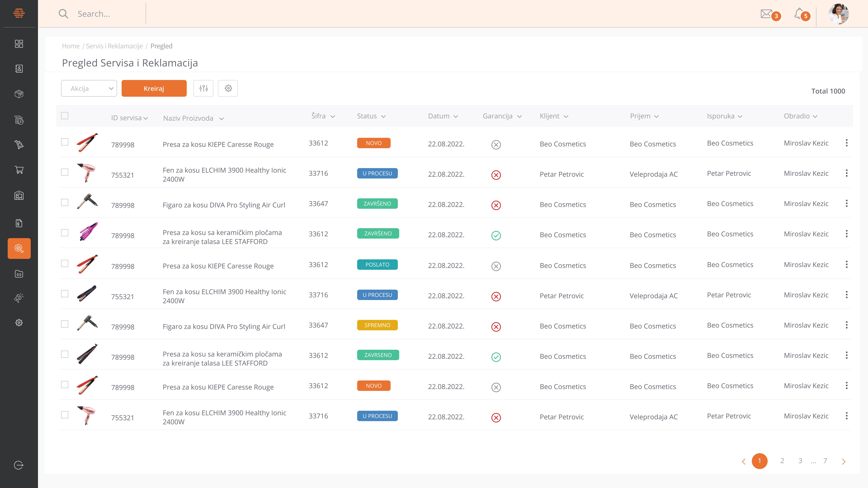This screenshot has height=488, width=868.
Task: Click the first NOVO status badge
Action: click(x=374, y=143)
